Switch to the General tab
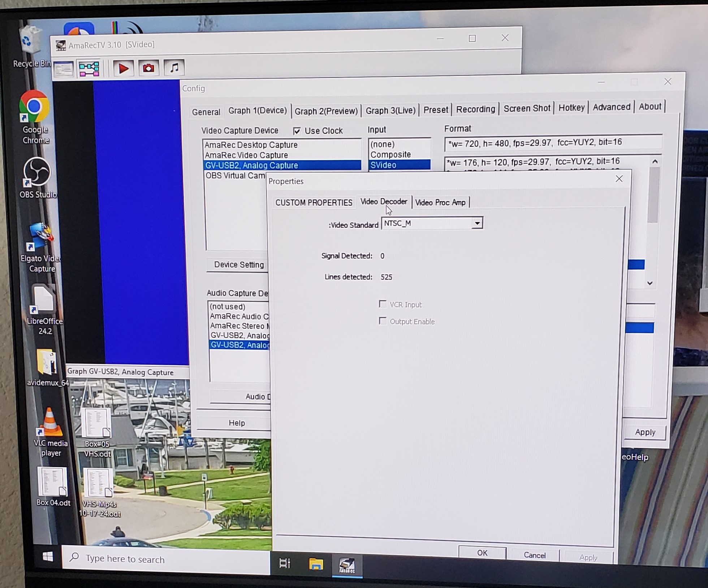Viewport: 708px width, 588px height. coord(206,112)
